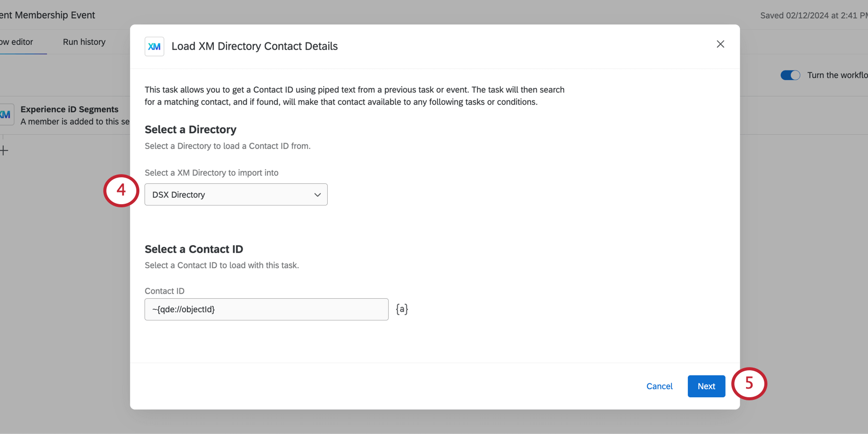This screenshot has width=868, height=434.
Task: Click the Next button
Action: tap(706, 386)
